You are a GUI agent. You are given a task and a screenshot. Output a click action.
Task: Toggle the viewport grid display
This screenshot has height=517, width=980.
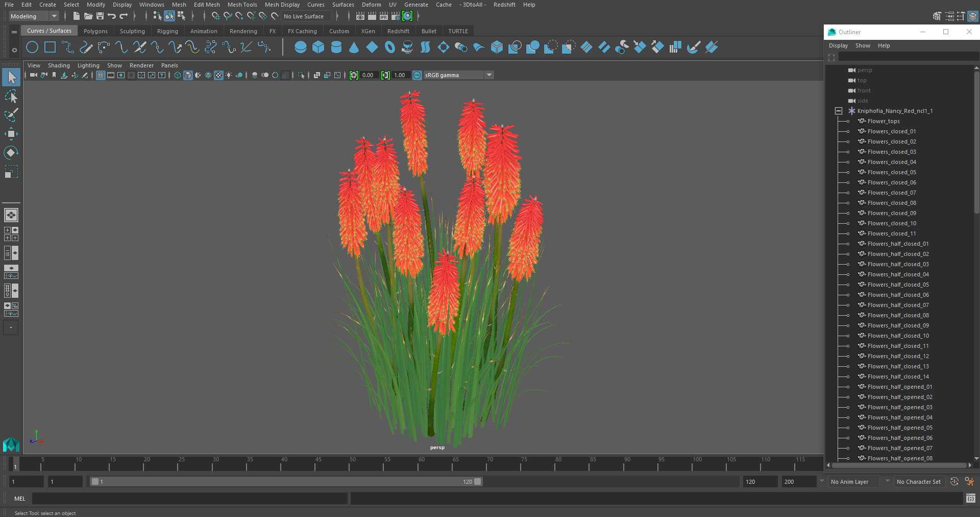tap(101, 75)
